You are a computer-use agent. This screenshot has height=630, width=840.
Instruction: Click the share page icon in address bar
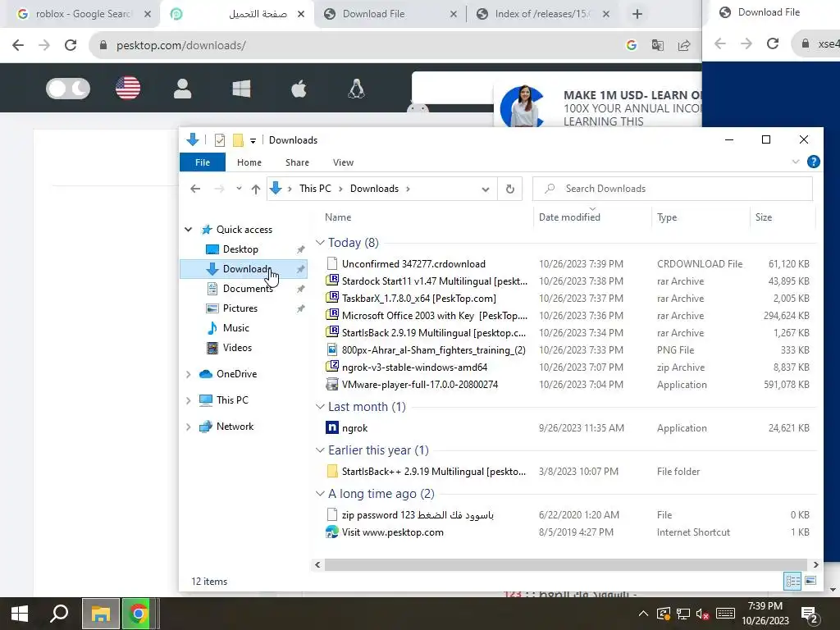click(684, 46)
